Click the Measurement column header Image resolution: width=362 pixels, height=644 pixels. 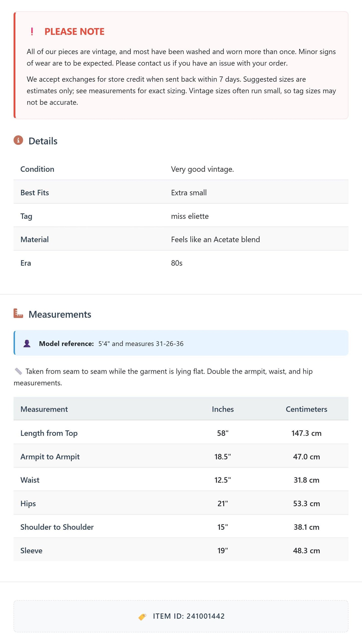point(44,409)
